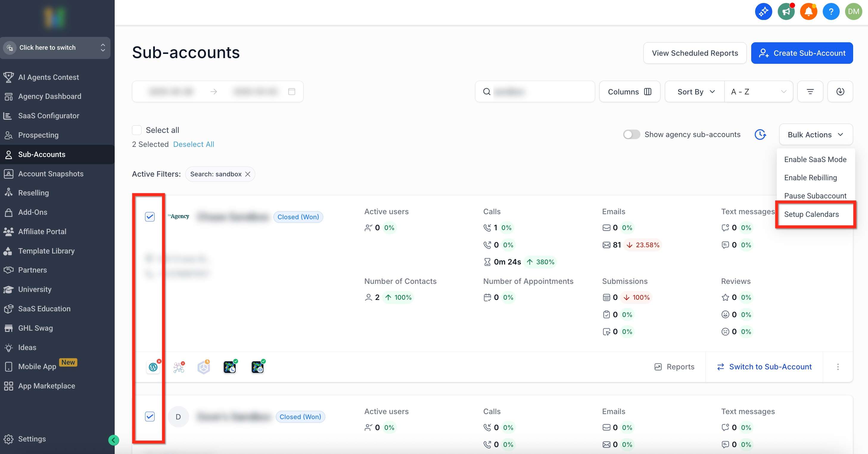Select Setup Calendars from the menu
The image size is (868, 454).
812,214
